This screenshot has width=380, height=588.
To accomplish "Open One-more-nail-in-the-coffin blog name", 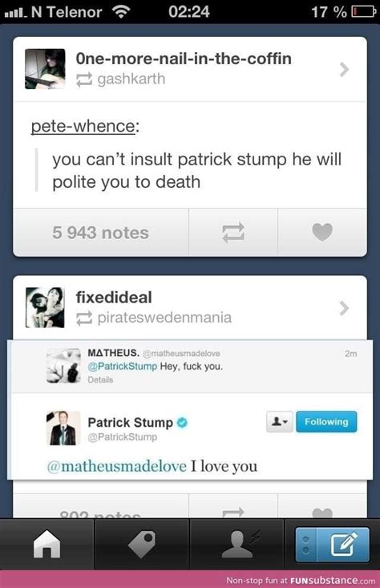I will [184, 59].
